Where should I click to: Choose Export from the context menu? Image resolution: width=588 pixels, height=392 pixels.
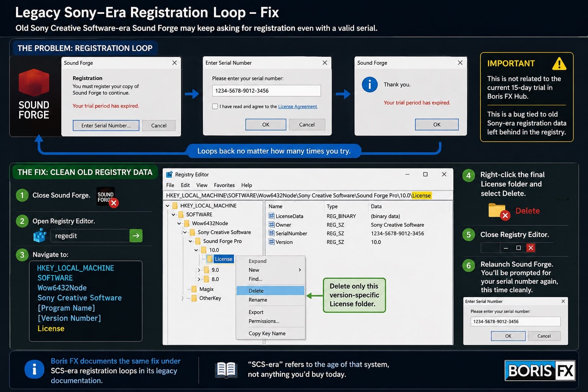pyautogui.click(x=270, y=312)
